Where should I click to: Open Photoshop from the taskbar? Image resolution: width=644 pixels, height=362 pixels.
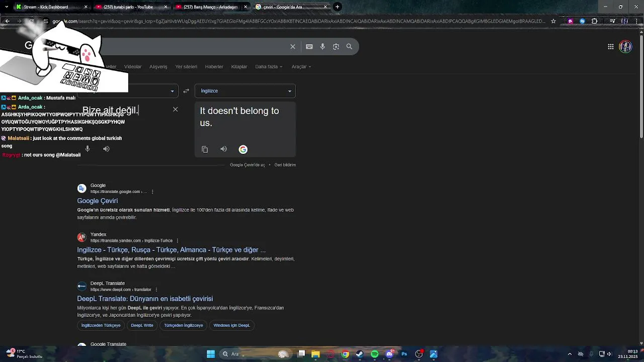(x=404, y=354)
